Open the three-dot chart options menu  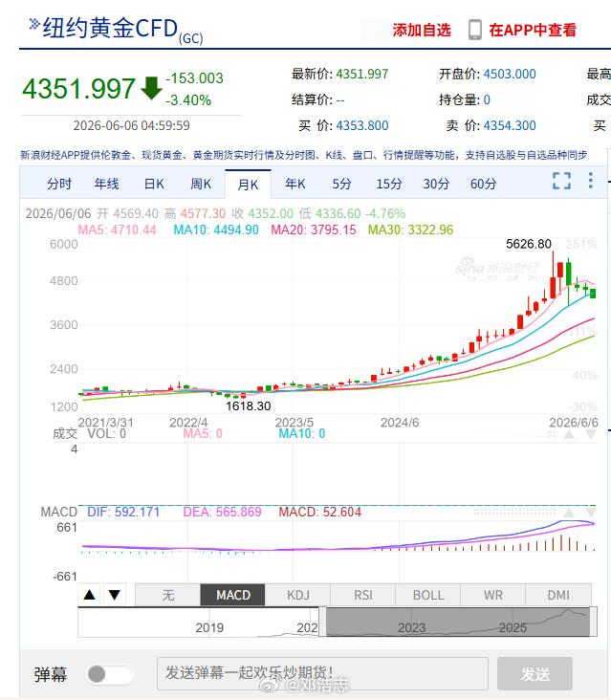591,181
